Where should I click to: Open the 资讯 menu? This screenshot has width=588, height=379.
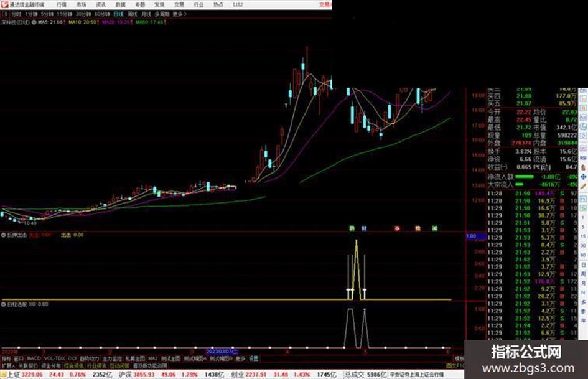[101, 4]
